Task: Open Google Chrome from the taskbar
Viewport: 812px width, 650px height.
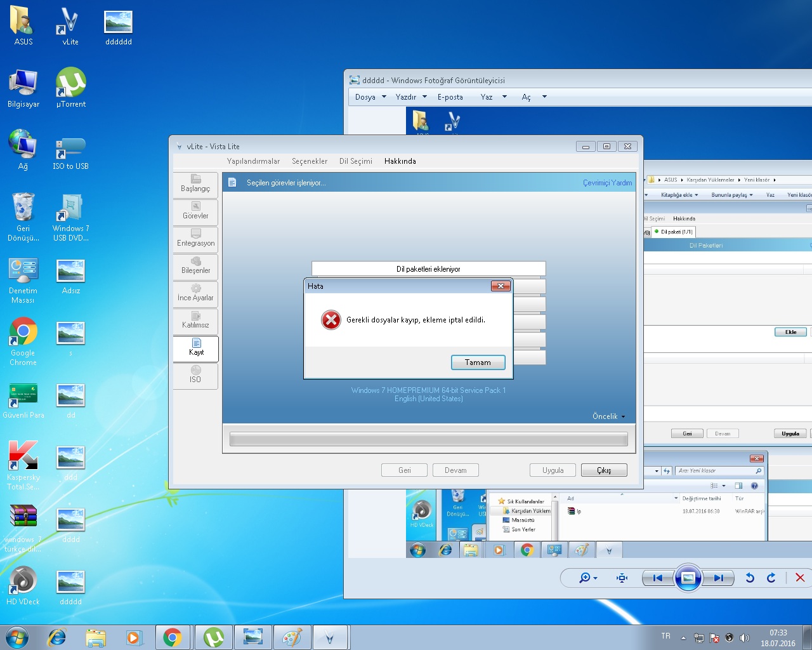Action: pos(172,637)
